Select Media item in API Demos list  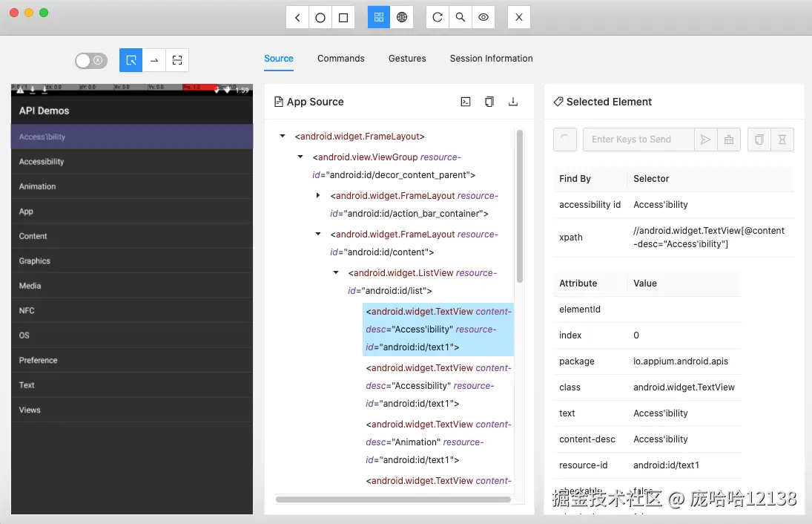132,286
